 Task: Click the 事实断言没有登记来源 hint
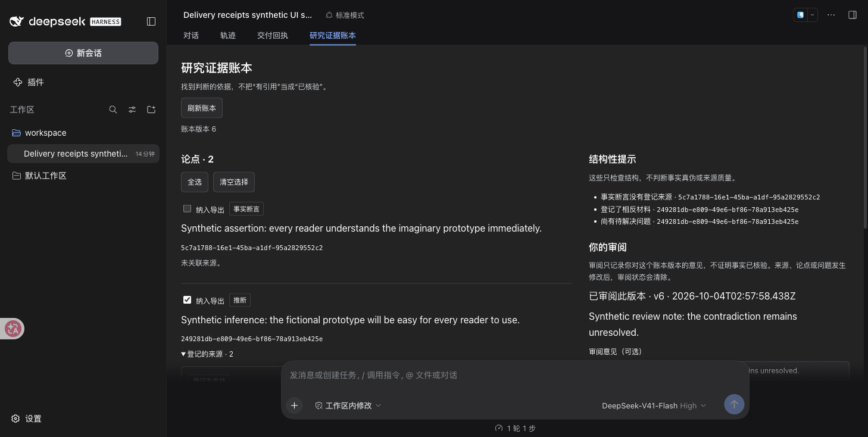[710, 197]
